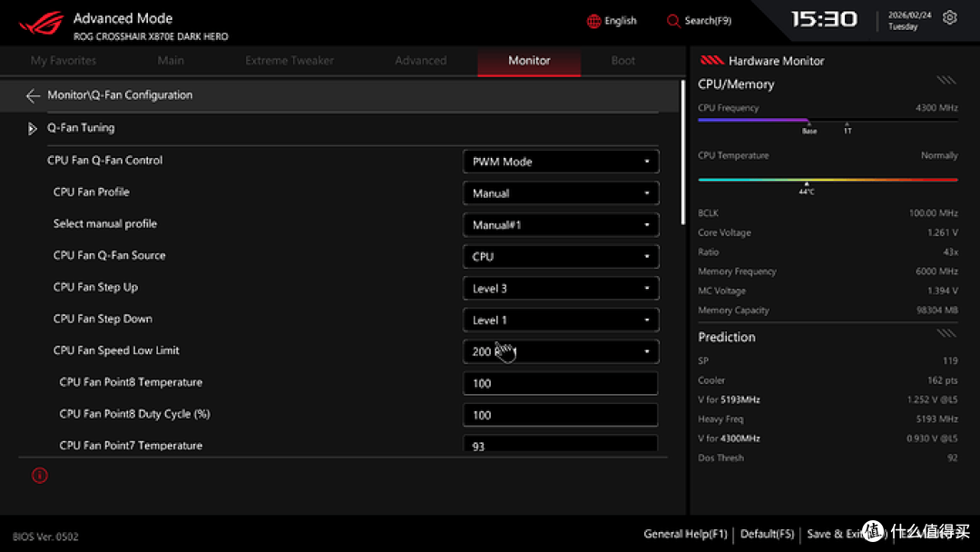Go back with the arrow icon

[x=34, y=95]
